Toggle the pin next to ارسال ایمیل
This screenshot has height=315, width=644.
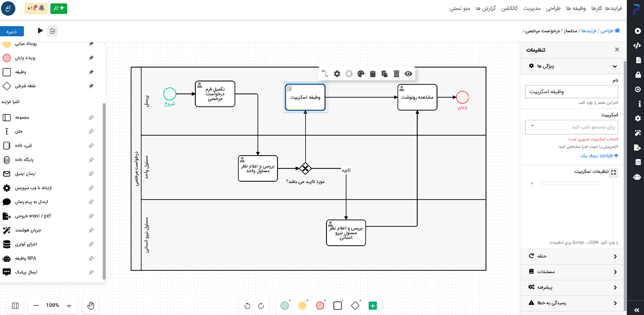(91, 174)
